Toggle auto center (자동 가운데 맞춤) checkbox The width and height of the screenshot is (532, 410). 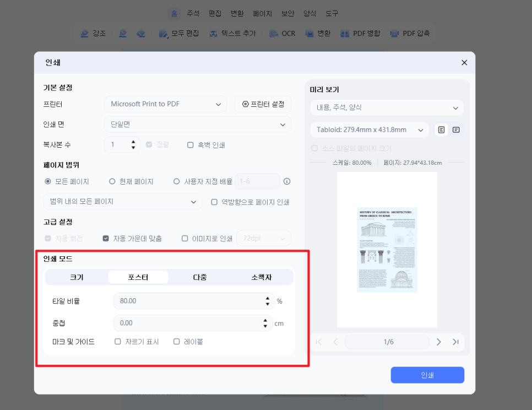coord(106,239)
